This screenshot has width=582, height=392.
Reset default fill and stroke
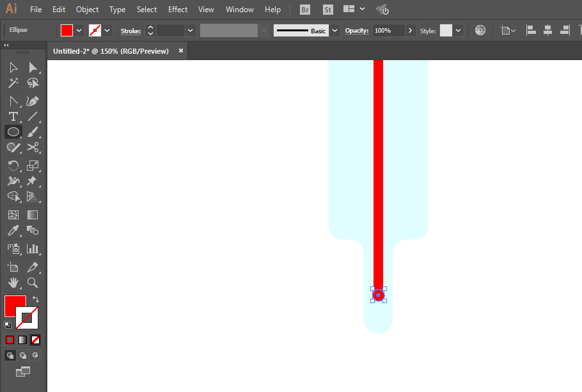[8, 325]
